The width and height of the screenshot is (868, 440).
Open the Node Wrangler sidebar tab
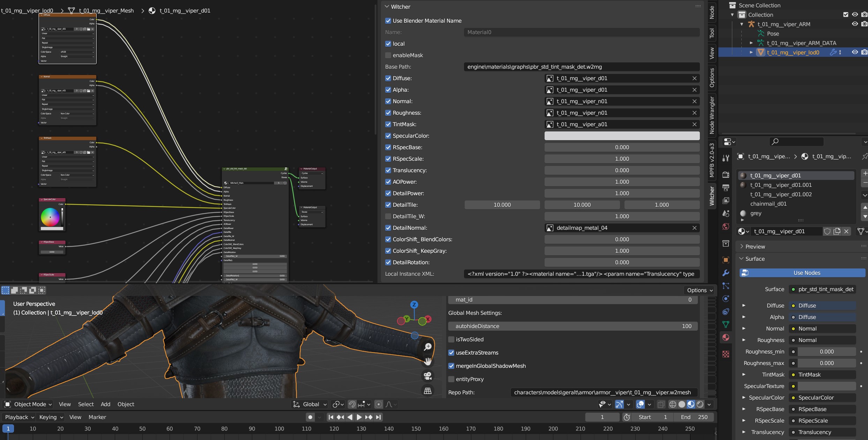[712, 115]
